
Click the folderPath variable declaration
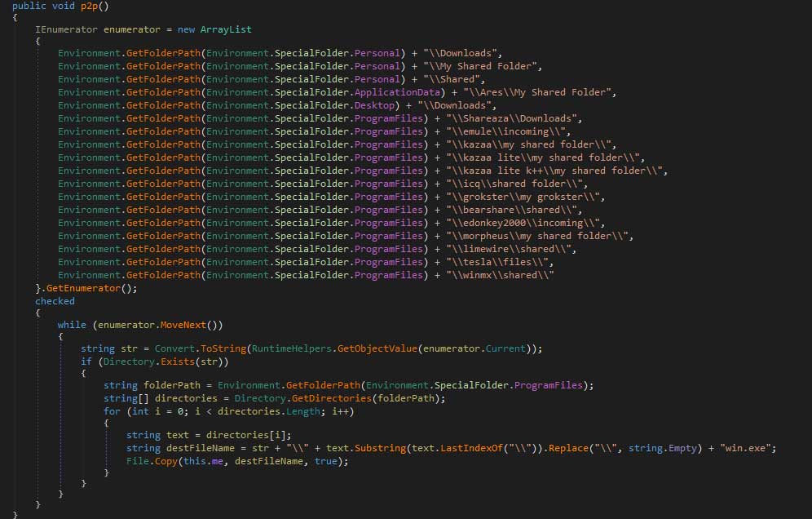[172, 385]
